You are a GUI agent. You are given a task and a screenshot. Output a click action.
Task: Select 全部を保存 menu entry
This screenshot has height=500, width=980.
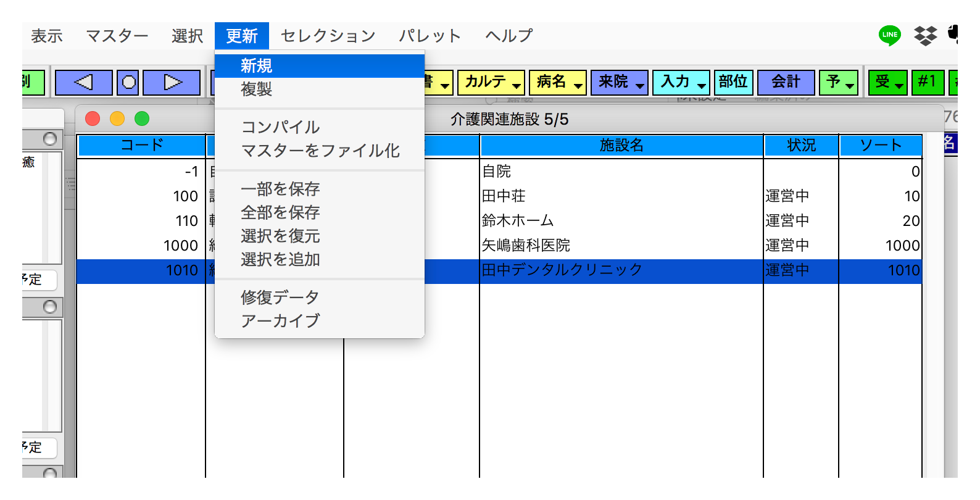click(280, 212)
